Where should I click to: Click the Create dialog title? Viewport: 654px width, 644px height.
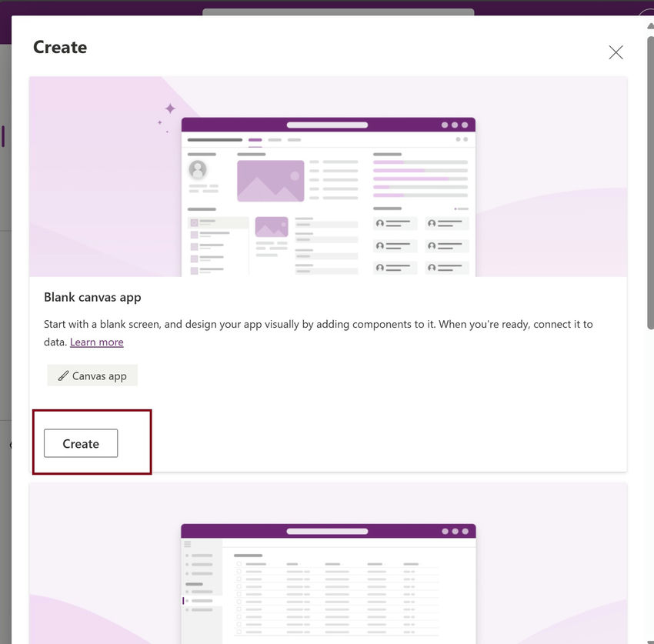[60, 47]
